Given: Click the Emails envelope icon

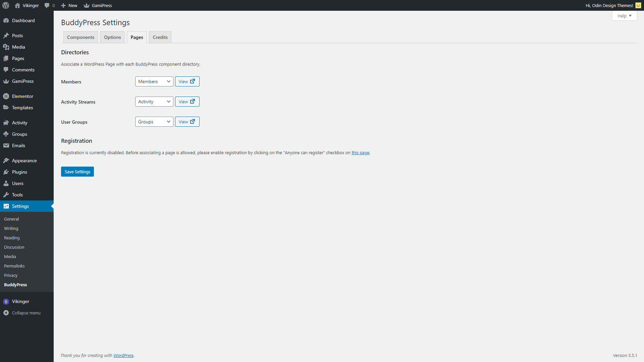Looking at the screenshot, I should tap(6, 146).
